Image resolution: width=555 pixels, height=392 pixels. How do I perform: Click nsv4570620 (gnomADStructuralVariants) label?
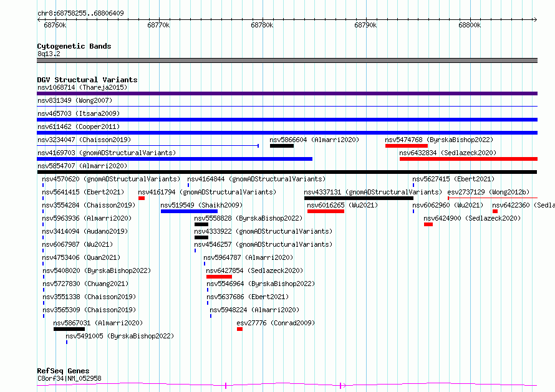[111, 179]
